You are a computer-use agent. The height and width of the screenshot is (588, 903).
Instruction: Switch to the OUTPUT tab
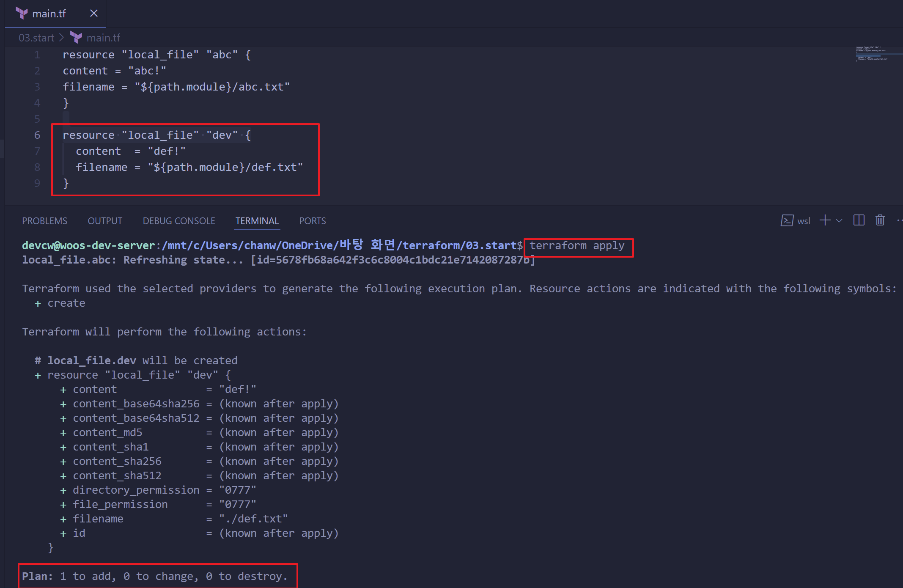point(105,221)
